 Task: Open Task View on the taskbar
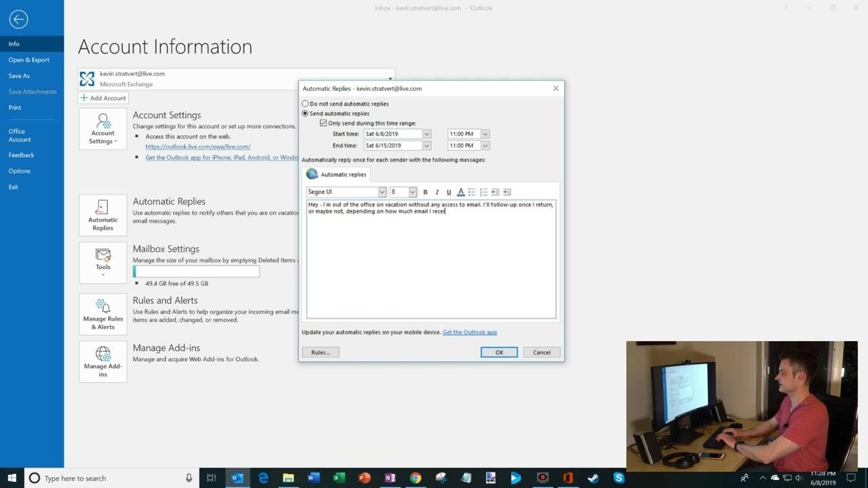point(212,478)
